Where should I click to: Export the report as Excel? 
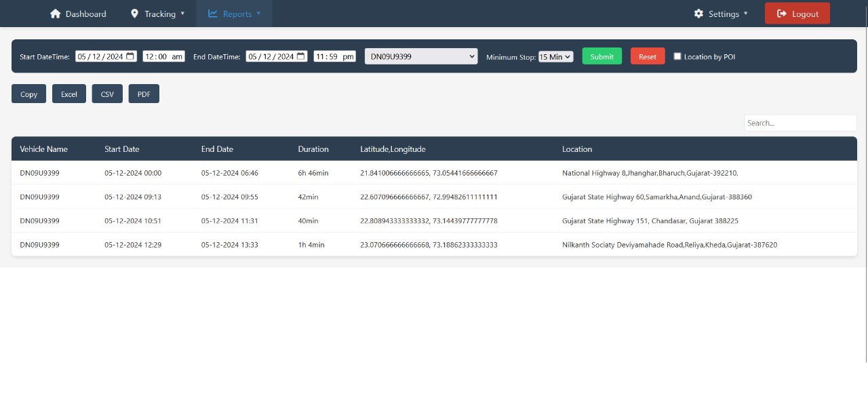[68, 94]
